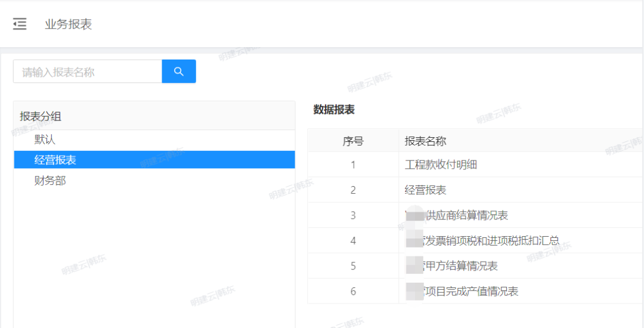Collapse the sidebar menu icon

coord(19,24)
